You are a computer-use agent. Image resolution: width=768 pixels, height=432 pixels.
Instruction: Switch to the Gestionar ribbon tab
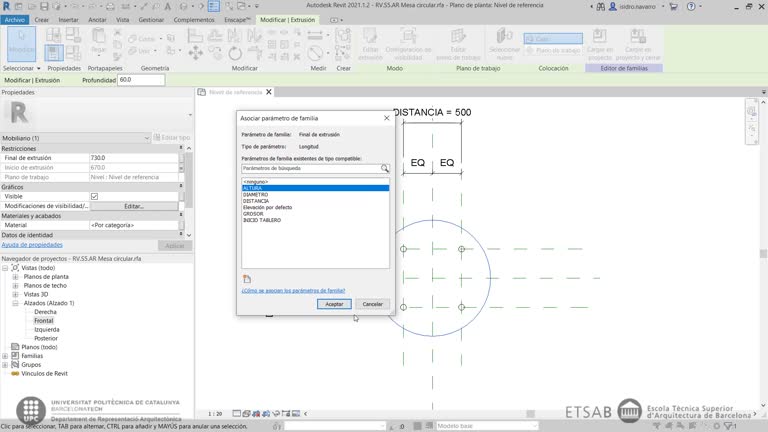click(152, 19)
